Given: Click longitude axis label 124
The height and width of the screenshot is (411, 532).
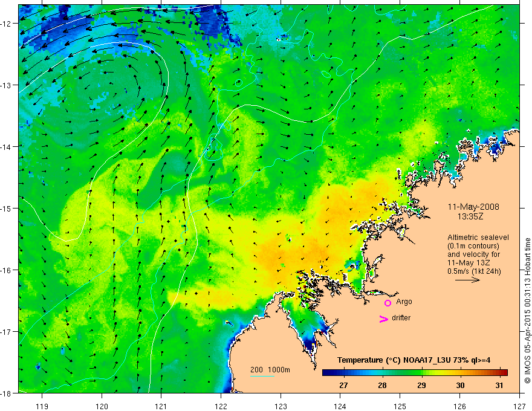Looking at the screenshot, I should click(340, 406).
